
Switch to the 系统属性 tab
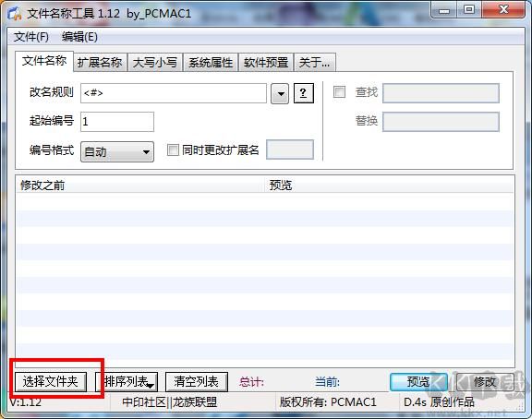(211, 63)
